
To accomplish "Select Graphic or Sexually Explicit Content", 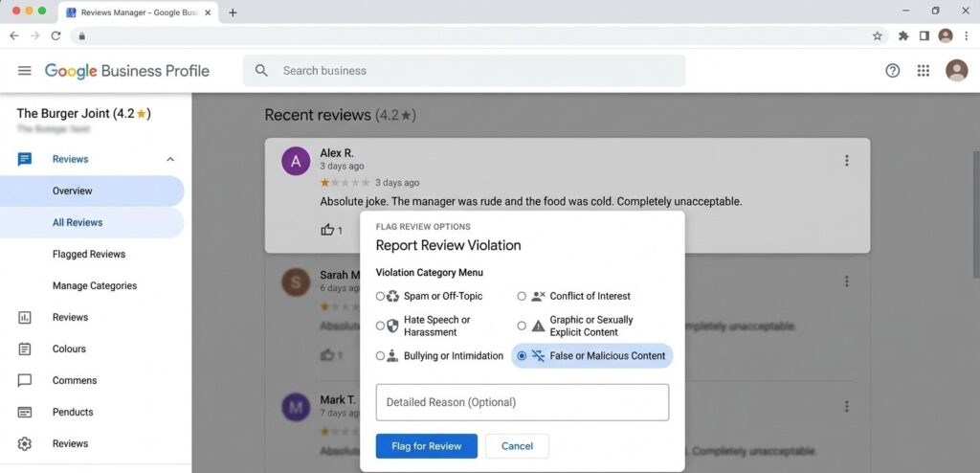I will tap(522, 326).
